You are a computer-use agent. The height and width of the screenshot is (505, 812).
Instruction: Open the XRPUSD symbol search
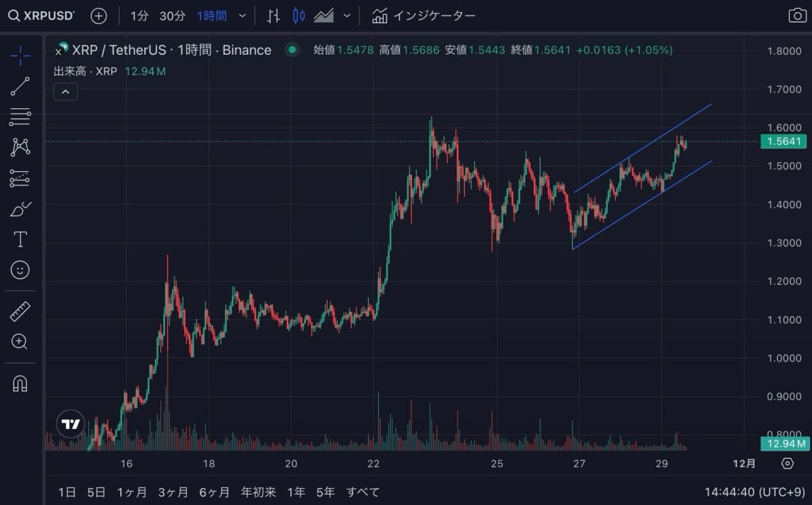tap(42, 15)
